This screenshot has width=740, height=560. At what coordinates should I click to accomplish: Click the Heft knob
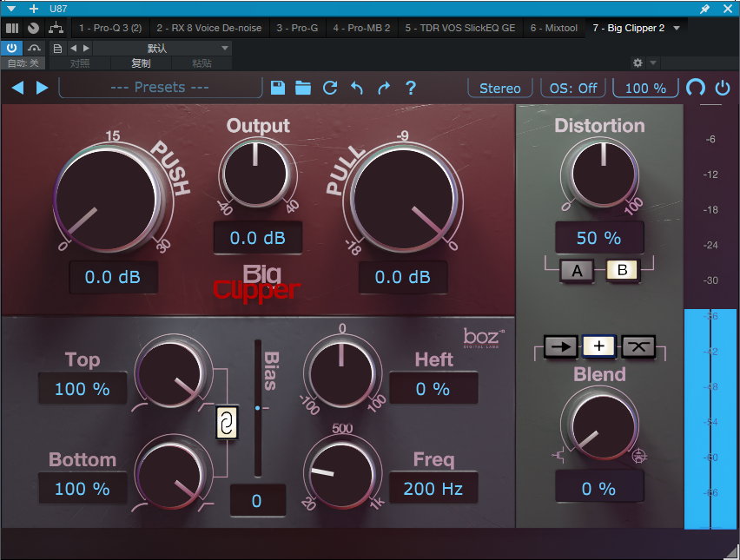tap(341, 372)
